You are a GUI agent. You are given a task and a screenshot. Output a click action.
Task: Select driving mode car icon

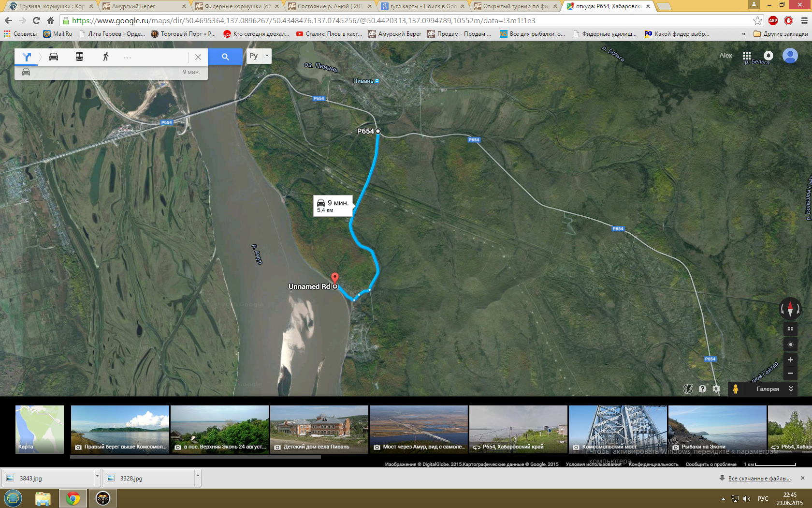pos(54,57)
